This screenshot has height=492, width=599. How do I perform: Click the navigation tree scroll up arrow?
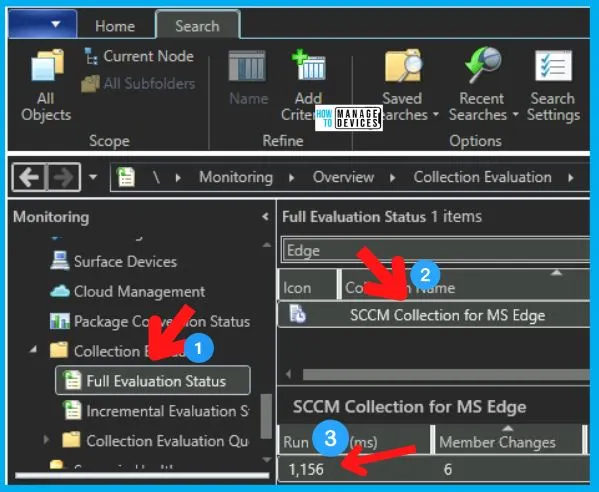pyautogui.click(x=267, y=245)
